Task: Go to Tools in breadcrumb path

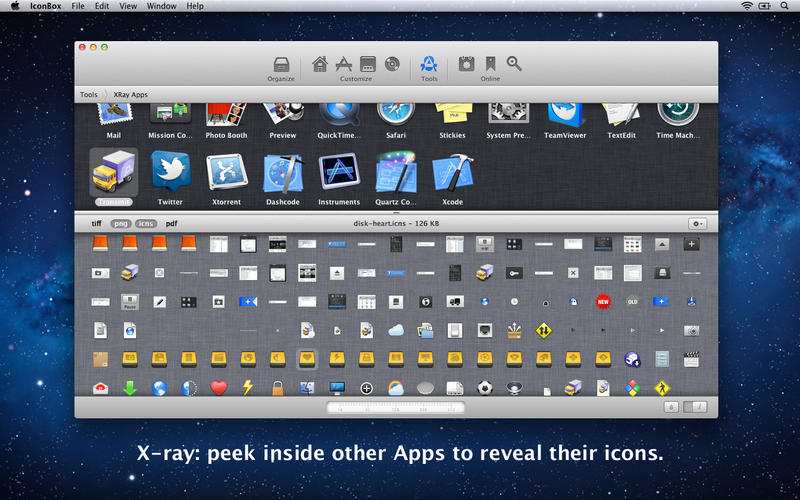Action: pos(88,94)
